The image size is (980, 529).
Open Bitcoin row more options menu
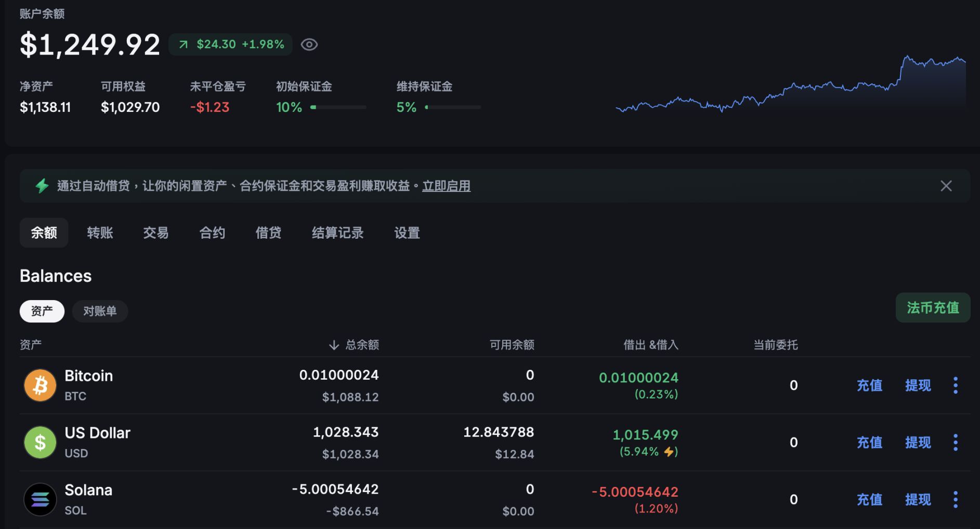click(x=955, y=385)
